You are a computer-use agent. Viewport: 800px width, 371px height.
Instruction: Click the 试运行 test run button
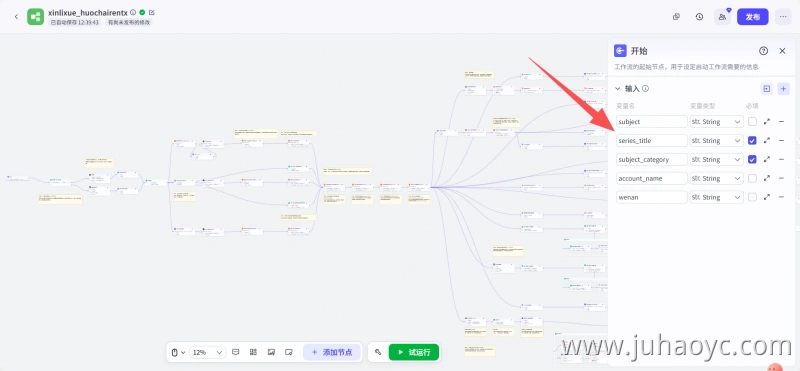(414, 352)
